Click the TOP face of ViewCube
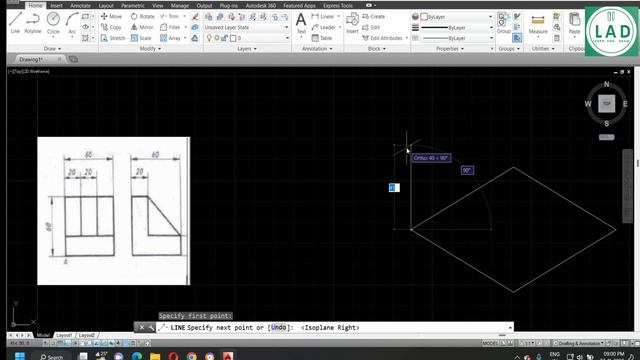Screen dimensions: 640x360 [607, 104]
